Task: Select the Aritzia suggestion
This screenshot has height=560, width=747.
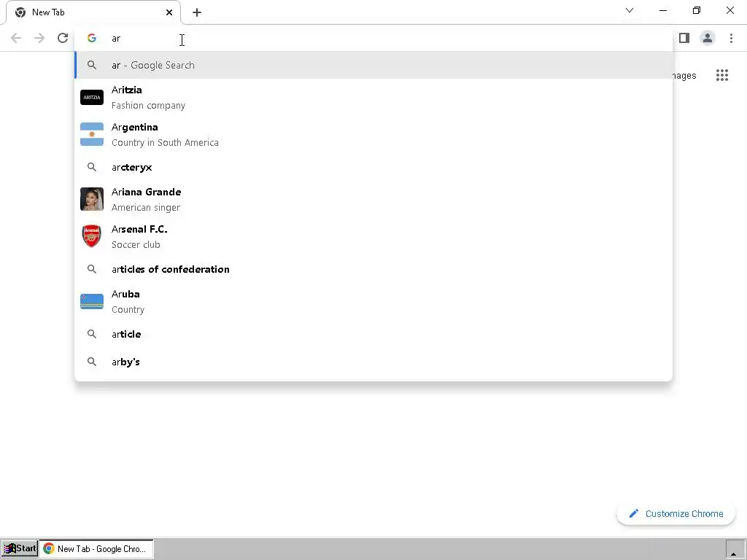Action: click(x=373, y=97)
